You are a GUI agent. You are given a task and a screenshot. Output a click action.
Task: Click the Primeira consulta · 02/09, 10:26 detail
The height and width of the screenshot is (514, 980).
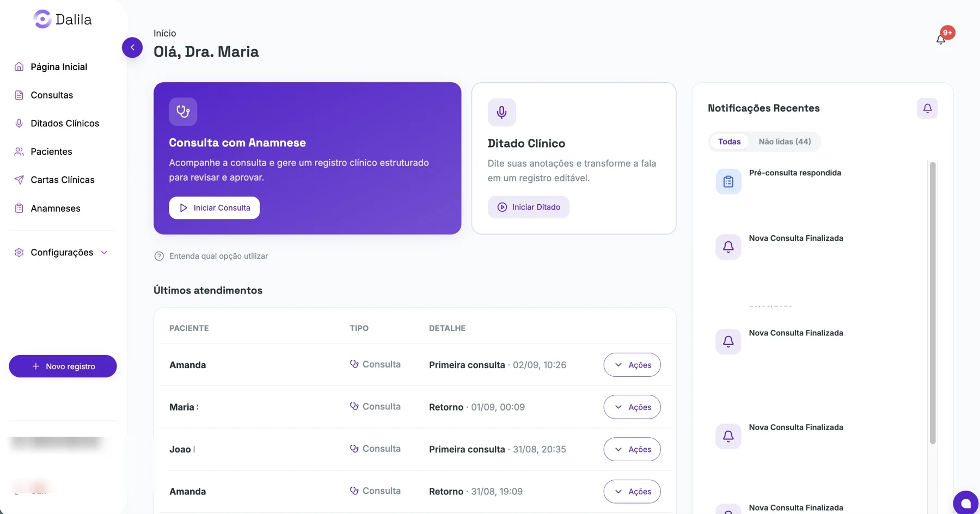point(498,365)
